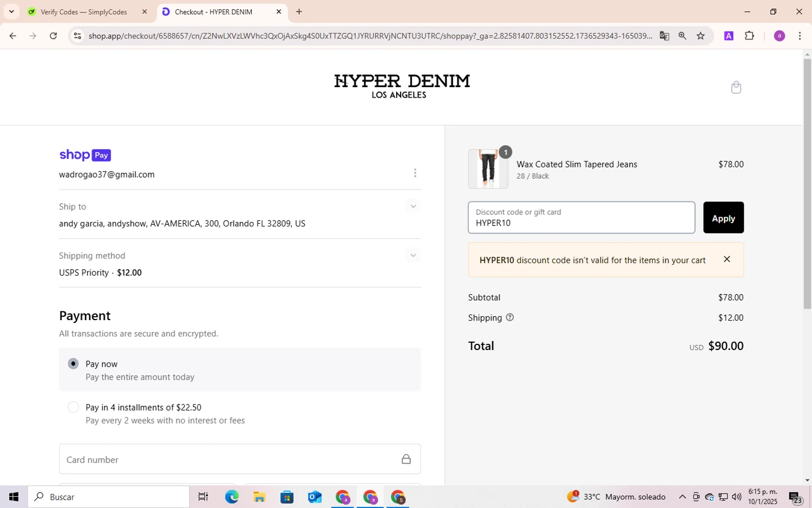Dismiss the HYPER10 invalid code message

point(727,259)
